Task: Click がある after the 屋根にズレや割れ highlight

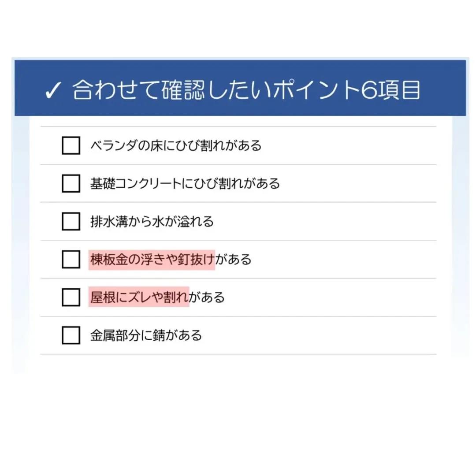Action: click(x=207, y=297)
